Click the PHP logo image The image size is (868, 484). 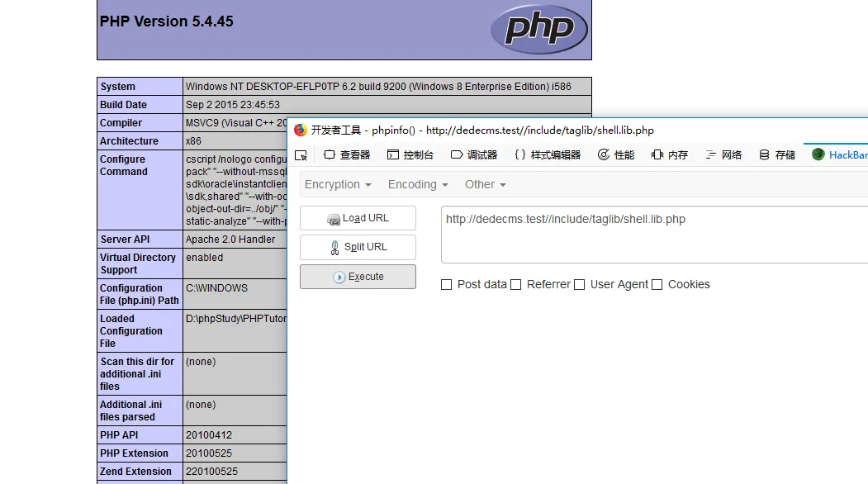pyautogui.click(x=538, y=29)
